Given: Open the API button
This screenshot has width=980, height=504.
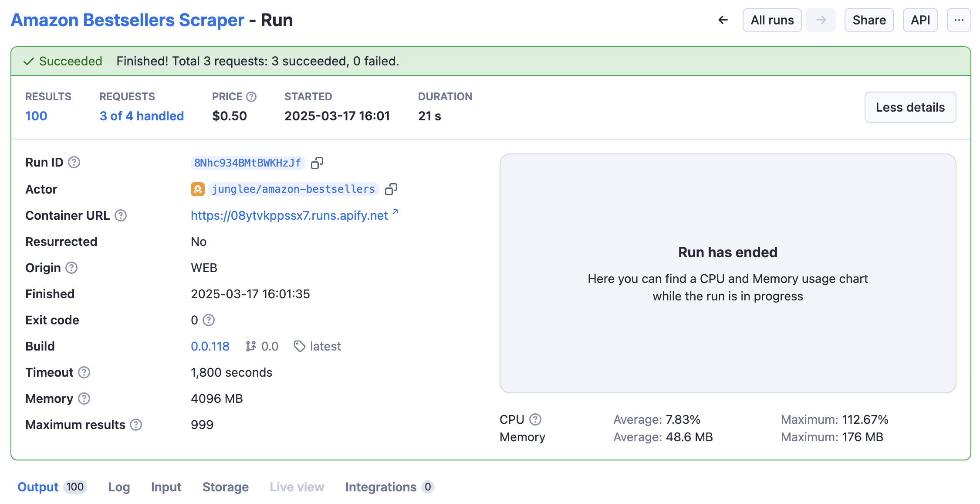Looking at the screenshot, I should pos(920,20).
